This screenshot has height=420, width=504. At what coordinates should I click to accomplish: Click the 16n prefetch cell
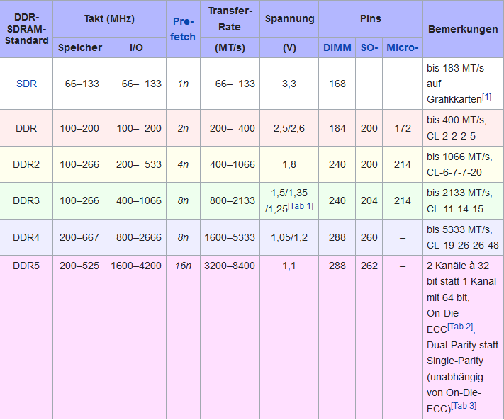pos(183,266)
